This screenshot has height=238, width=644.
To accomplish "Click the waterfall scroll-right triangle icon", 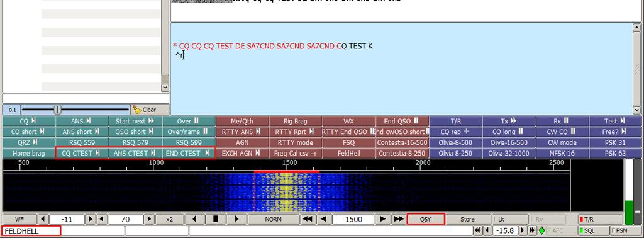I will coord(236,219).
